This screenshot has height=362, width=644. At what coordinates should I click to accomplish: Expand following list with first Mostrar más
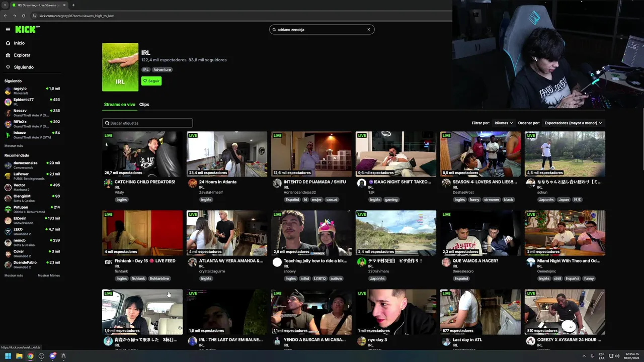pos(14,146)
